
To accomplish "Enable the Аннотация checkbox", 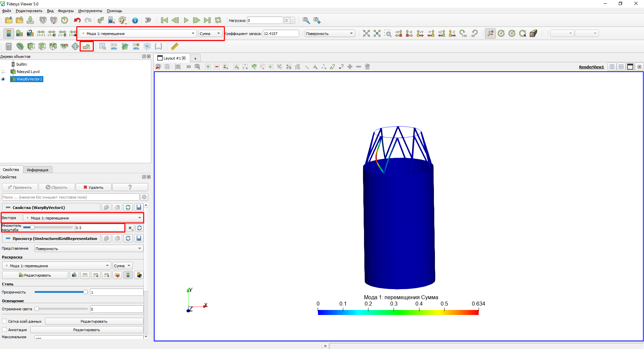I will click(4, 330).
